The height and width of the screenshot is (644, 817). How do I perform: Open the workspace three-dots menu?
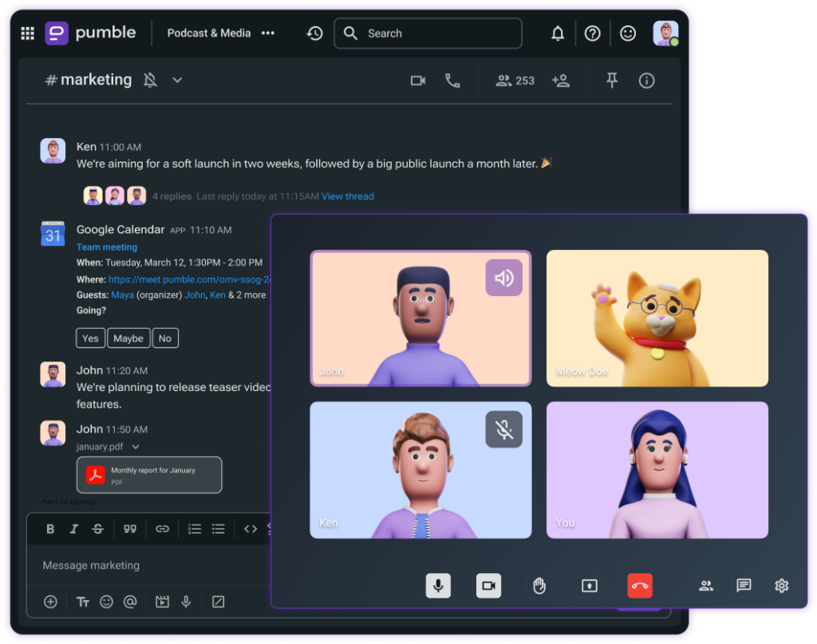[x=268, y=33]
